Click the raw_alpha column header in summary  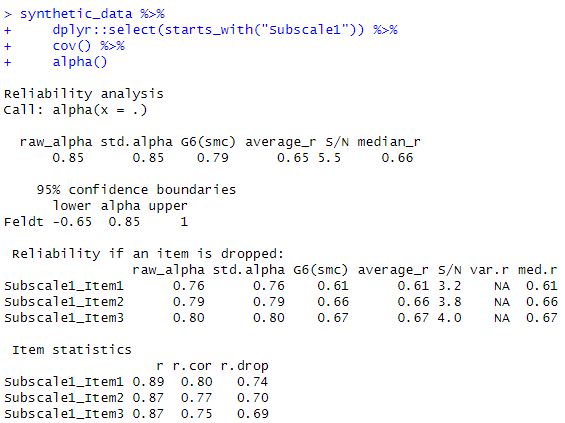point(56,142)
